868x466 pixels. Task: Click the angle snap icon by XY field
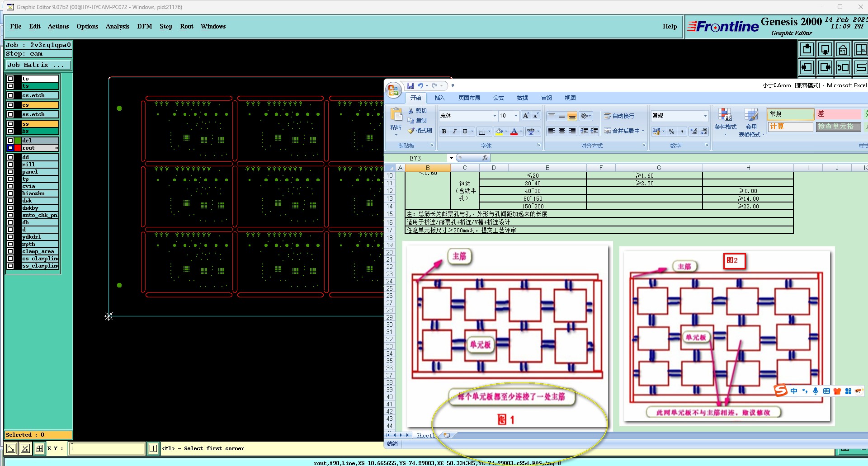pyautogui.click(x=25, y=448)
